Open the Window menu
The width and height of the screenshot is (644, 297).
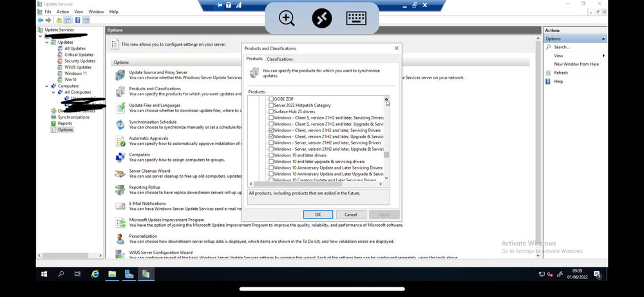(x=96, y=12)
